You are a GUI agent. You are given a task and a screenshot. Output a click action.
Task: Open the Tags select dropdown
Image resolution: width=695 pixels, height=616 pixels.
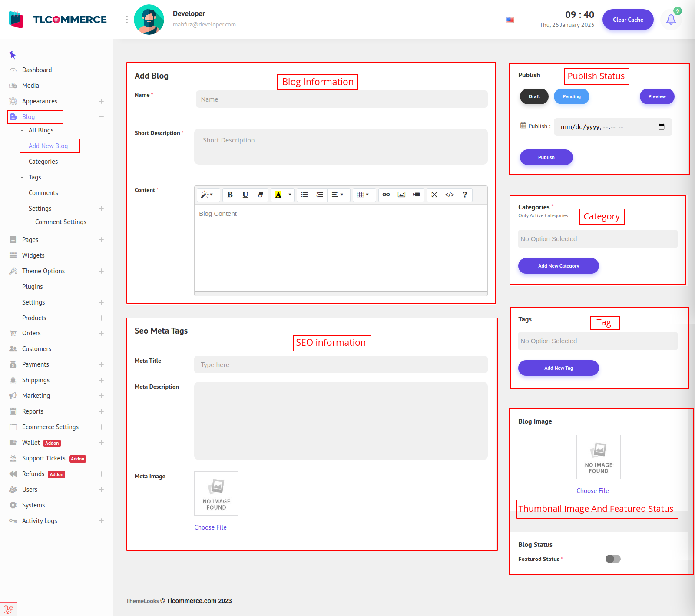(597, 341)
